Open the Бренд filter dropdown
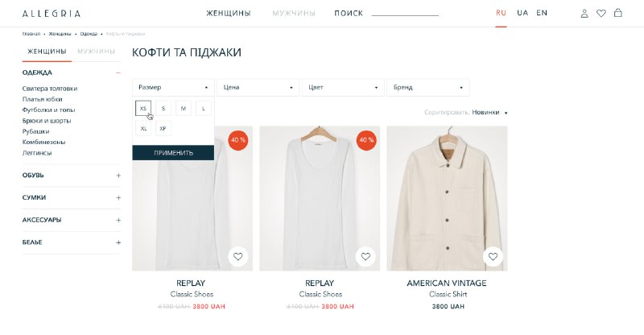This screenshot has height=335, width=644. pos(428,87)
